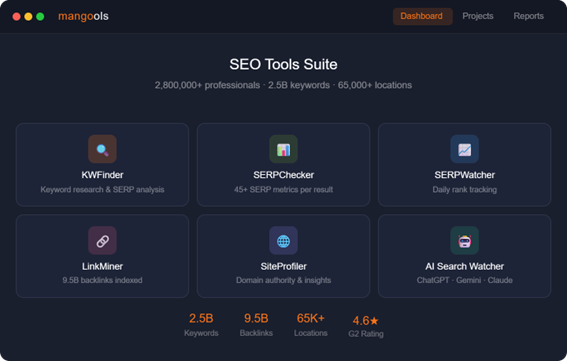Launch the SERPWatcher tool title
The height and width of the screenshot is (361, 567).
pos(465,175)
